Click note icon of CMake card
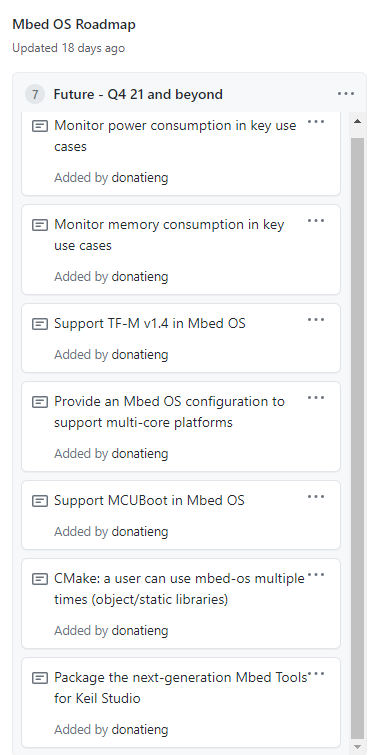Image resolution: width=378 pixels, height=755 pixels. (40, 579)
